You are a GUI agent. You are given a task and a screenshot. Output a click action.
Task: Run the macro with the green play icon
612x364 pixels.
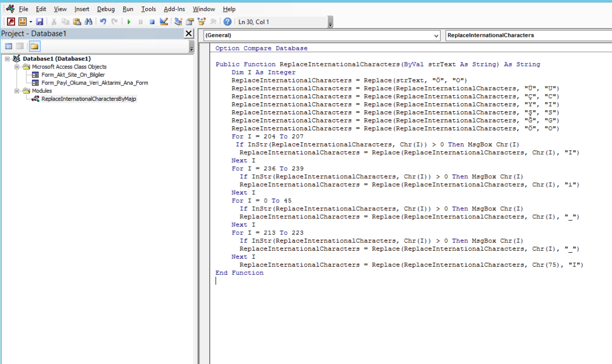128,21
